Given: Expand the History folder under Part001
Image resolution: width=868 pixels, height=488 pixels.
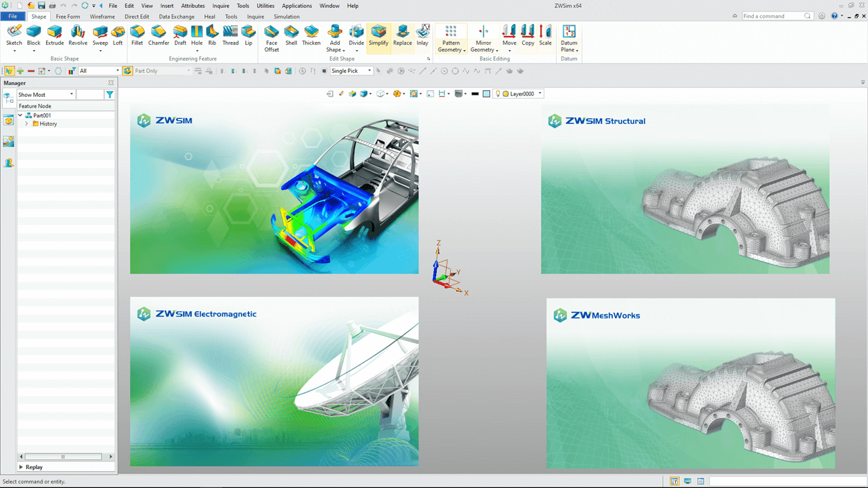Looking at the screenshot, I should 27,124.
